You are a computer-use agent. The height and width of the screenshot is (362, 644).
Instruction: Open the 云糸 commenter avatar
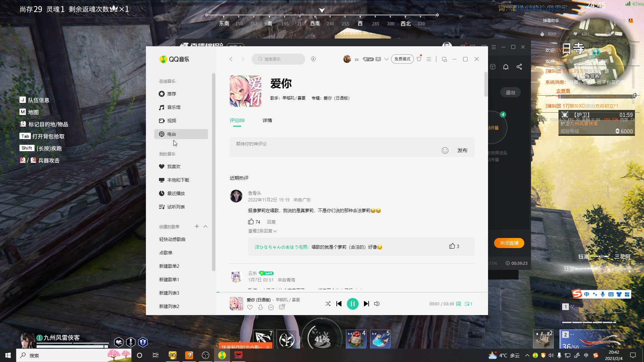pos(236,276)
